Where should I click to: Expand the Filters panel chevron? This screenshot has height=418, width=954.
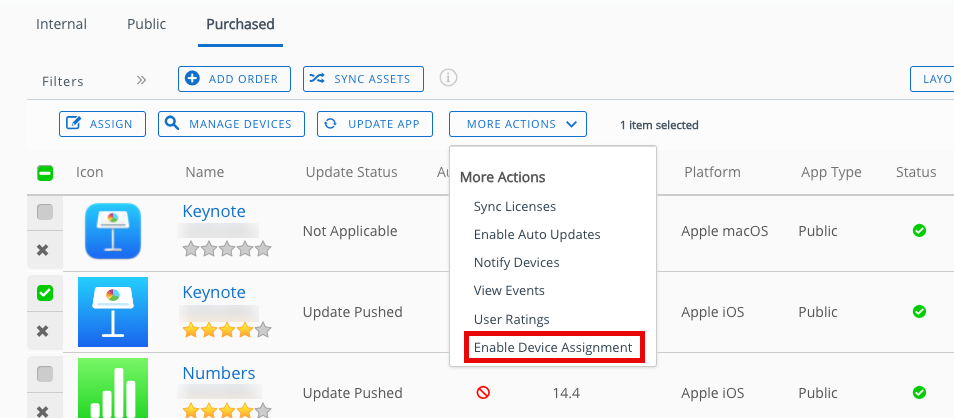[141, 80]
